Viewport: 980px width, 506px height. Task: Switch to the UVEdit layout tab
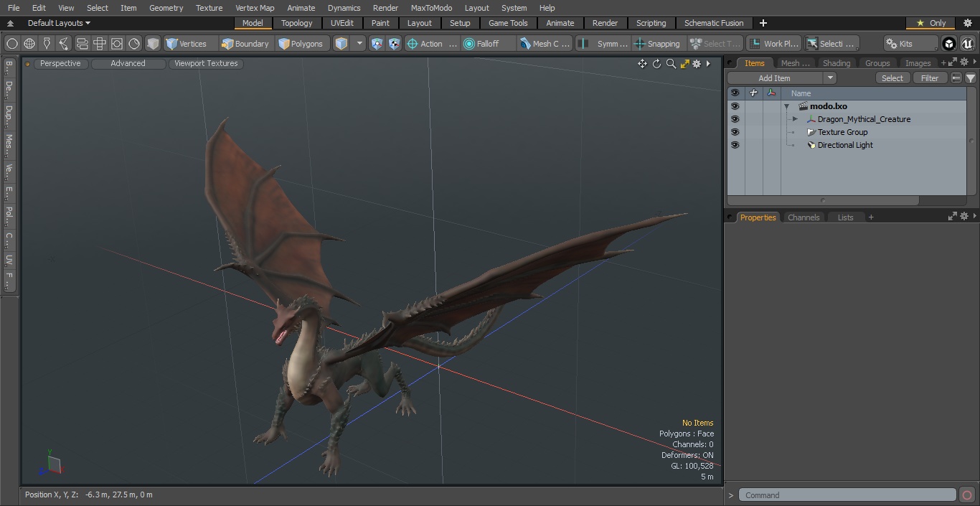pyautogui.click(x=341, y=23)
